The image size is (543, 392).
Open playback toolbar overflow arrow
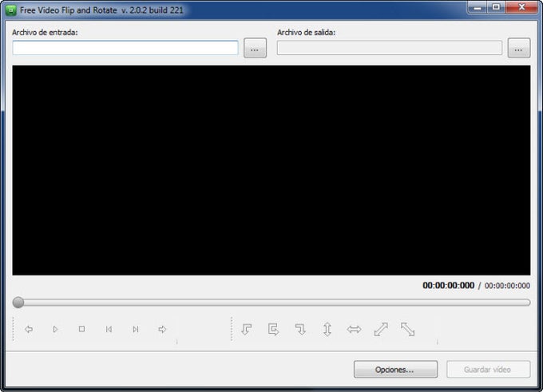[177, 343]
